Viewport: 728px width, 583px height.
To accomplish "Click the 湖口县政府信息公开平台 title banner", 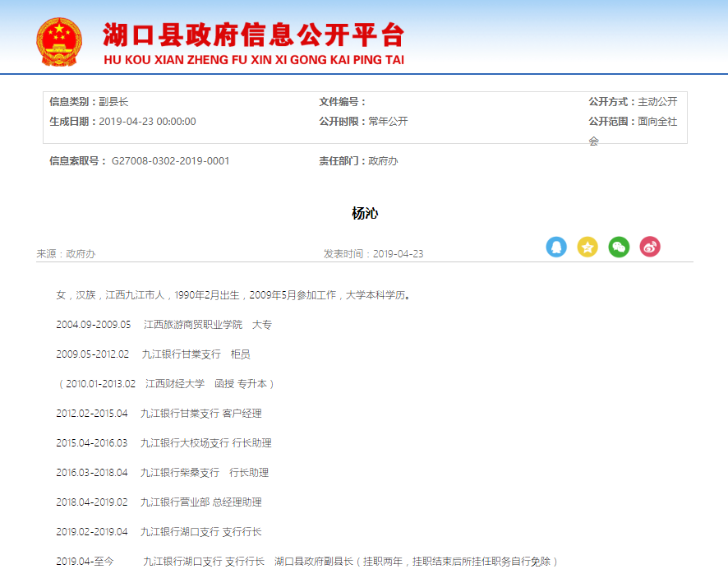I will click(x=254, y=35).
